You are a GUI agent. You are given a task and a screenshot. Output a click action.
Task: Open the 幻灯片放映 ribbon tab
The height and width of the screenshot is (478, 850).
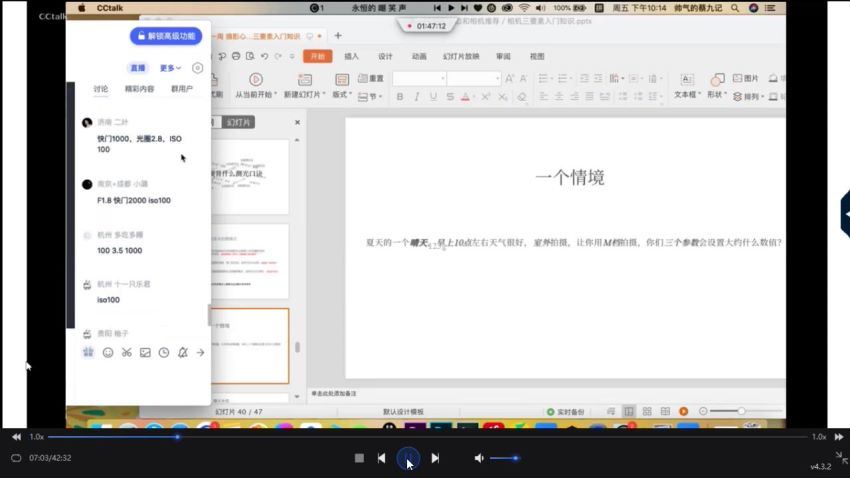(x=461, y=56)
